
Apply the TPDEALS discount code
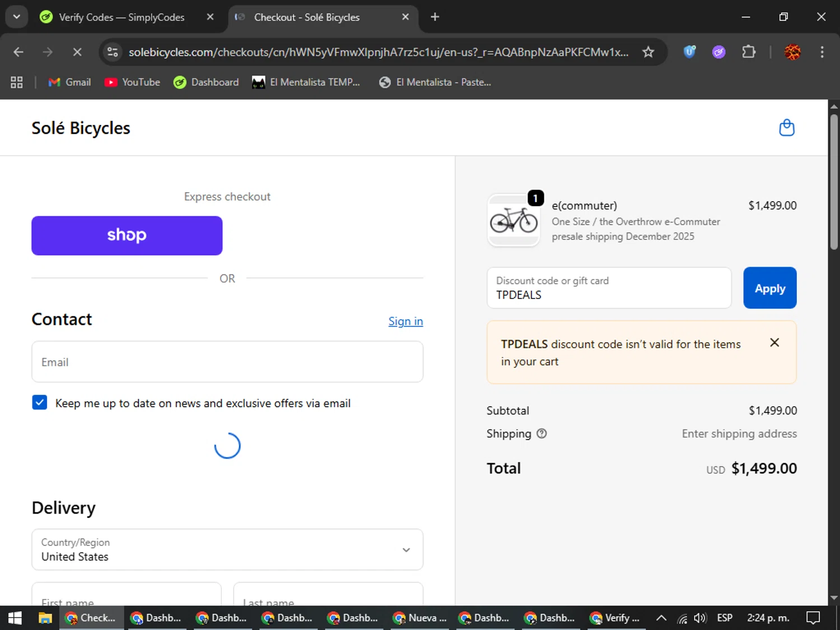[x=769, y=288]
